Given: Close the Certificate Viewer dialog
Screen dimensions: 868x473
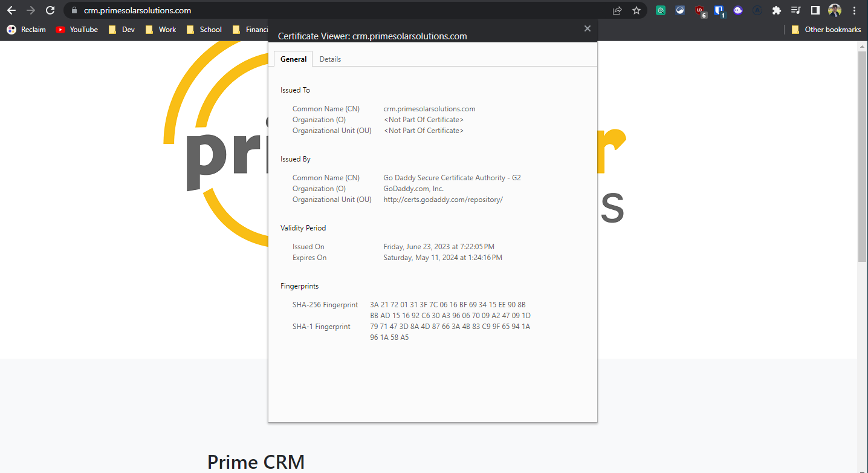Looking at the screenshot, I should click(x=587, y=28).
